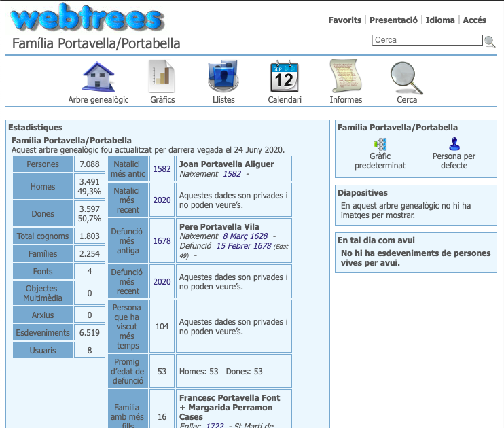The width and height of the screenshot is (504, 428).
Task: Open the Llistes people icon
Action: click(223, 77)
